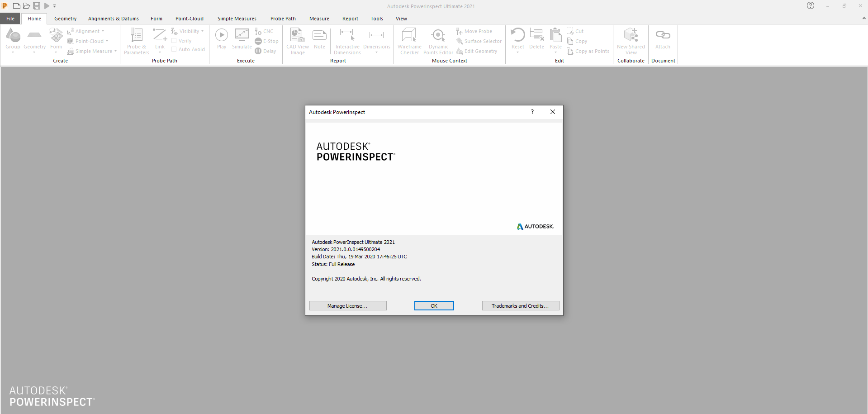Image resolution: width=868 pixels, height=414 pixels.
Task: Click the Build Date text line
Action: pos(359,257)
